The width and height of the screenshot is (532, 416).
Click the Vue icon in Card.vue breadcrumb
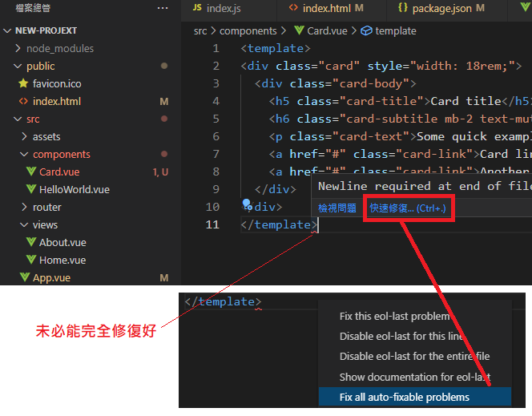click(x=299, y=30)
